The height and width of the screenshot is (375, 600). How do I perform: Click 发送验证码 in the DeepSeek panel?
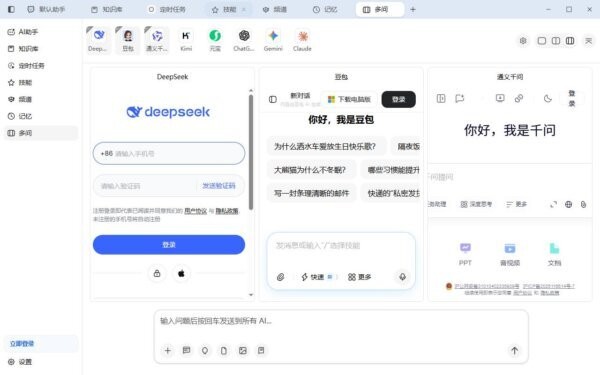pos(219,186)
